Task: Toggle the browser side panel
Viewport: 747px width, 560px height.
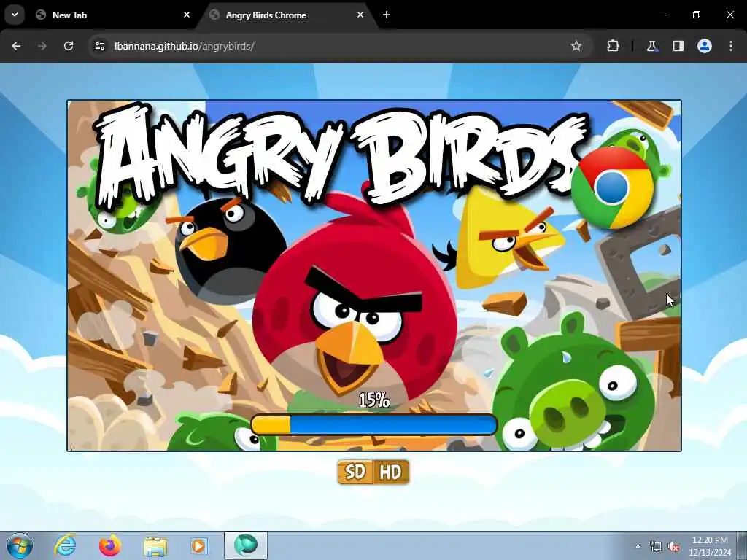Action: point(678,46)
